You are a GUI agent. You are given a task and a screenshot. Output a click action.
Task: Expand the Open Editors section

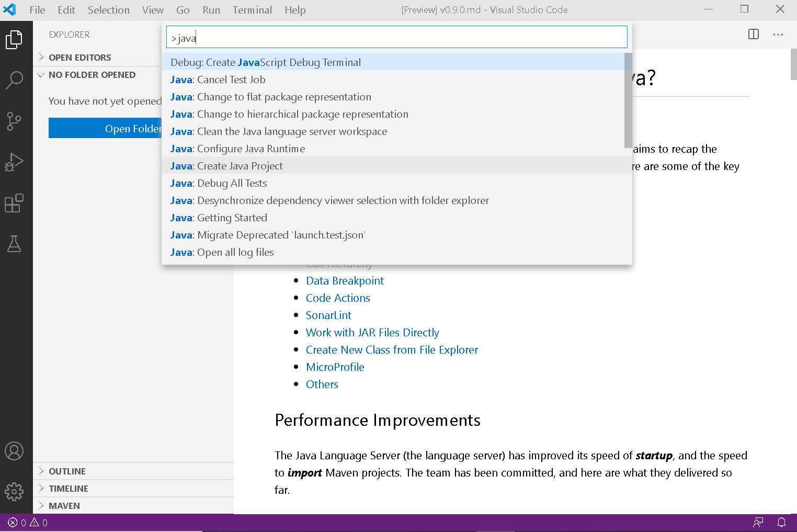tap(133, 58)
